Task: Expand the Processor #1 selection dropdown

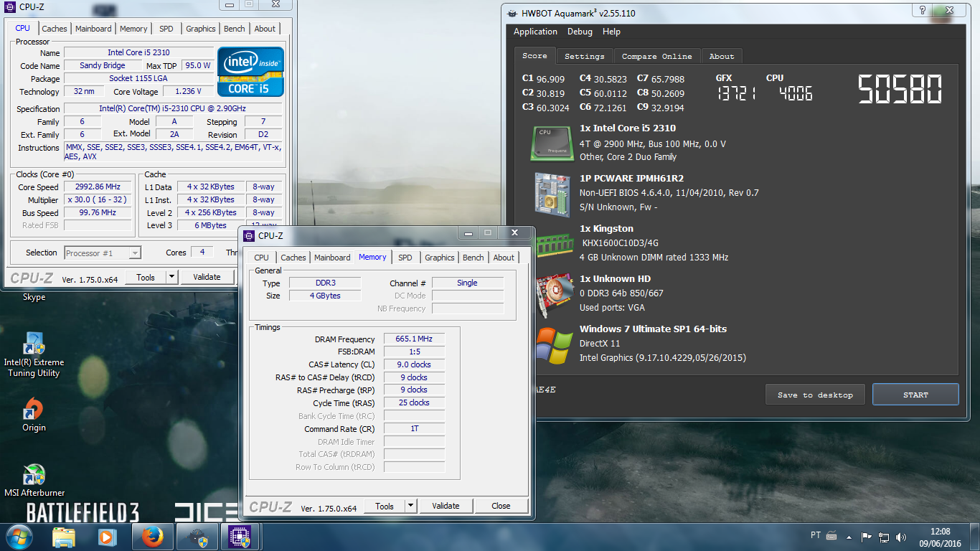Action: [135, 253]
